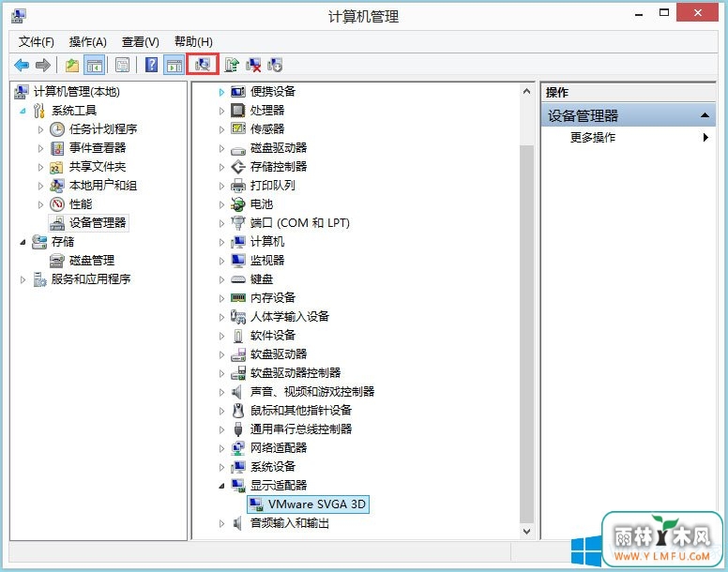Select the 传感器 category
This screenshot has height=572, width=728.
click(267, 129)
